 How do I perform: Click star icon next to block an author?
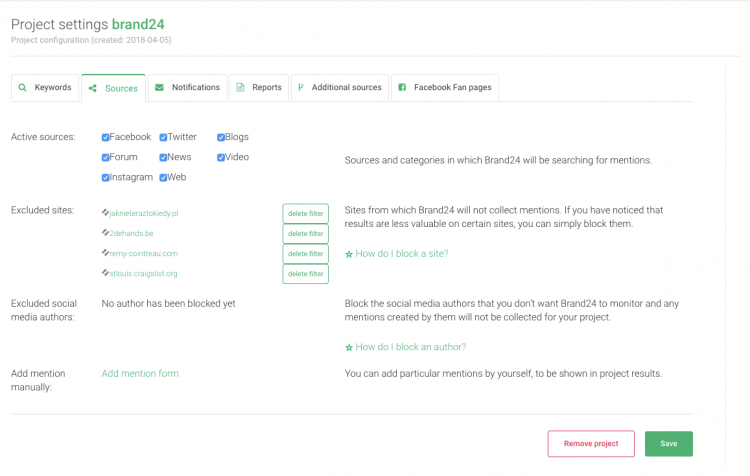click(x=349, y=347)
